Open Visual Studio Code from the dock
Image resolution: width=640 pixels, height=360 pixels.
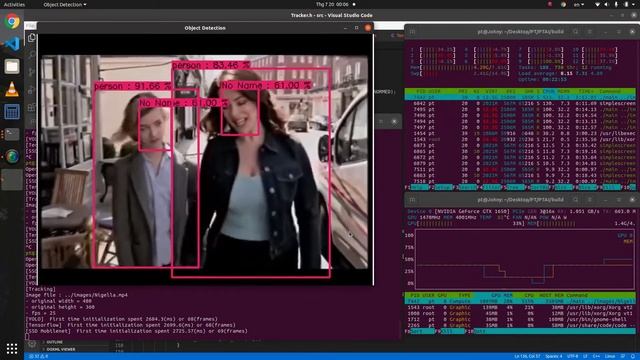point(12,43)
